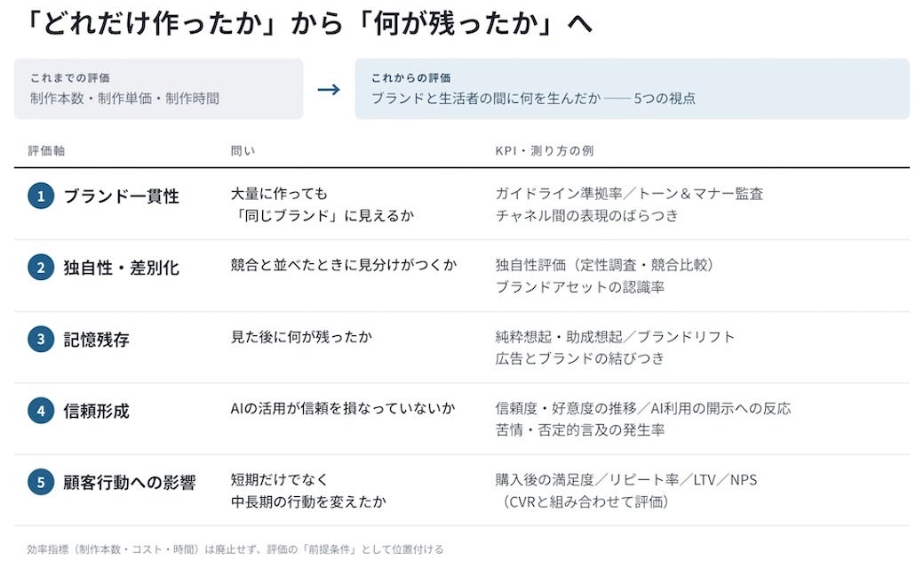
Task: Click the KPI・測り方の例 column header
Action: tap(544, 151)
